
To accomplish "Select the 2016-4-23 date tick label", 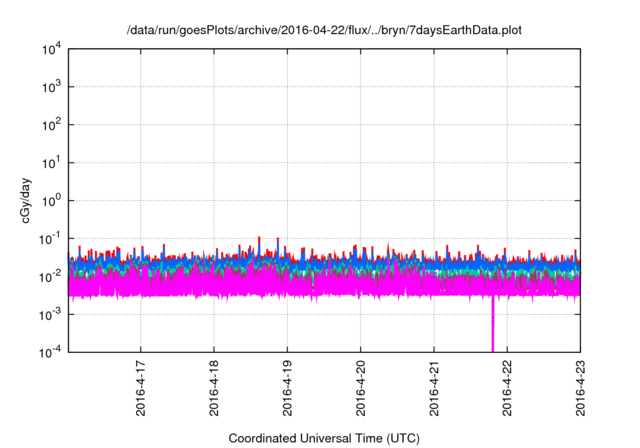I will point(580,388).
